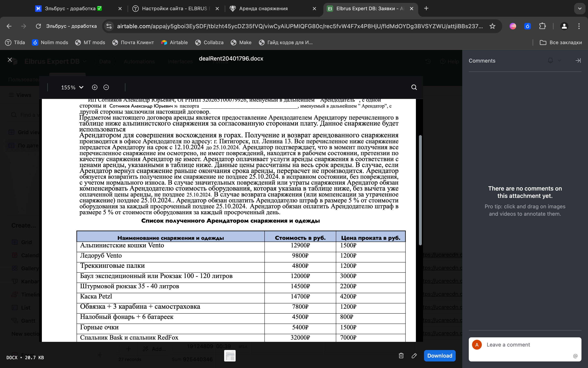
Task: Open the Nolim mods bookmark
Action: pos(50,42)
